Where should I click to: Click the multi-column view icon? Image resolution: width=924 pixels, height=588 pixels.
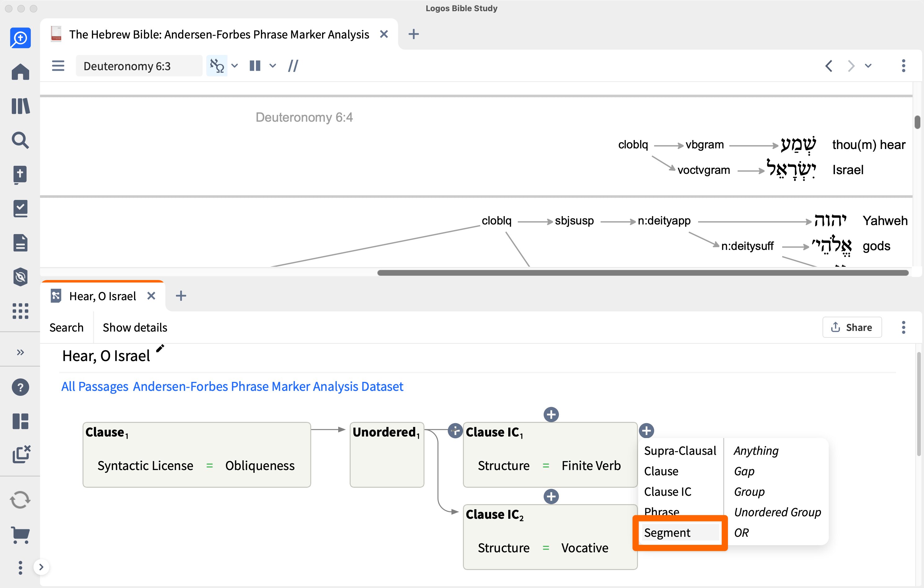pos(255,66)
